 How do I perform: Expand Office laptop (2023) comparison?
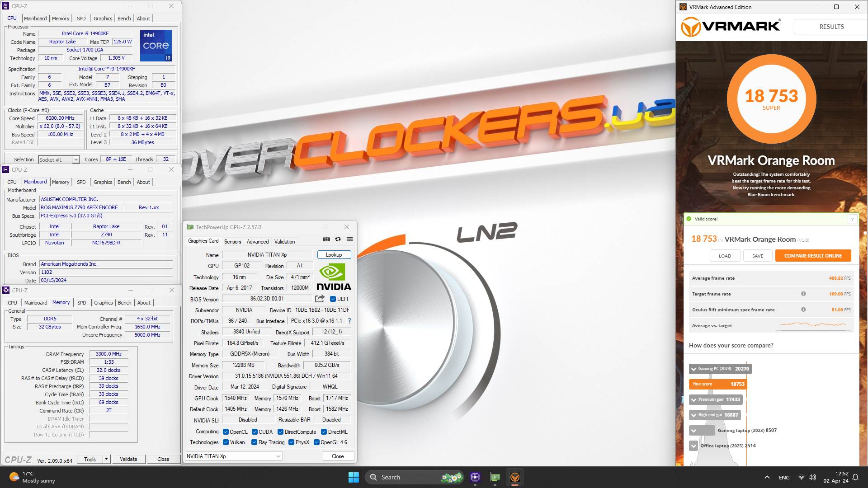click(693, 446)
